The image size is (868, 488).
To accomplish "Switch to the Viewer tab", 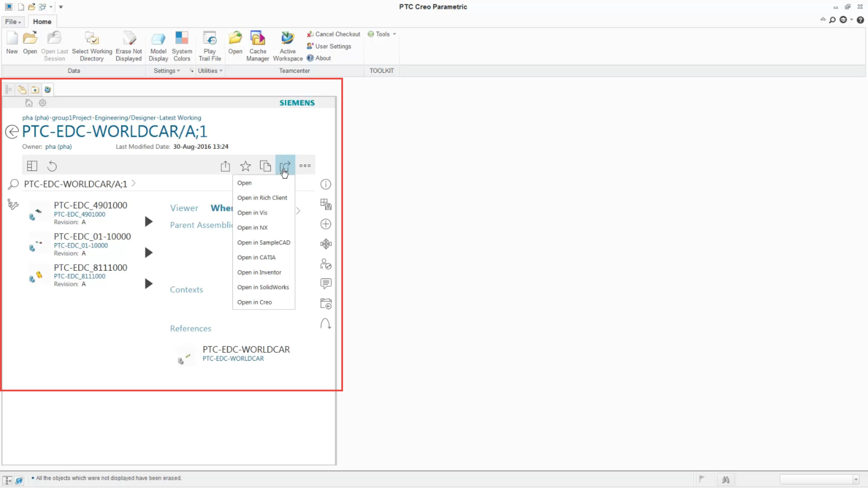I will (x=184, y=208).
